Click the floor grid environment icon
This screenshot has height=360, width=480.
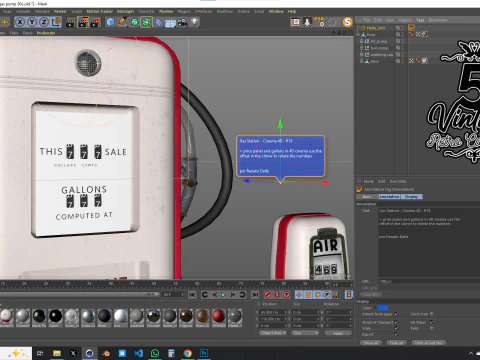coord(170,23)
